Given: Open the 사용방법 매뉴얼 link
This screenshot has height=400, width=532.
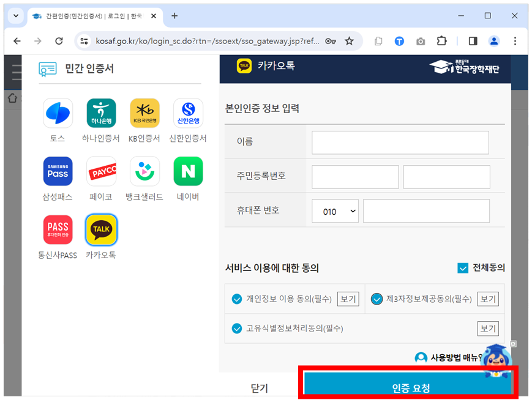Looking at the screenshot, I should pyautogui.click(x=449, y=357).
